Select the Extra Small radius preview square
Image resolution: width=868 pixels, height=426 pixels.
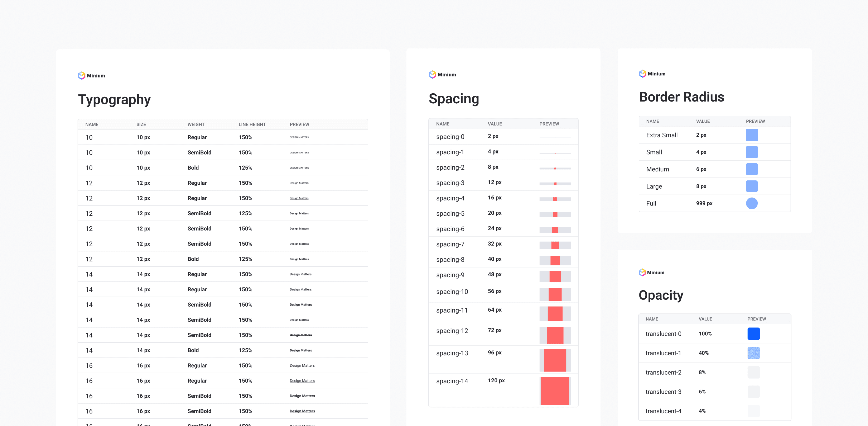[x=751, y=135]
